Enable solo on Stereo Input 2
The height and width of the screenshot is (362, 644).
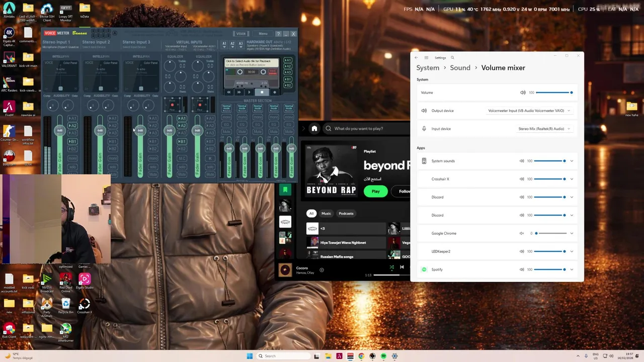coord(113,166)
